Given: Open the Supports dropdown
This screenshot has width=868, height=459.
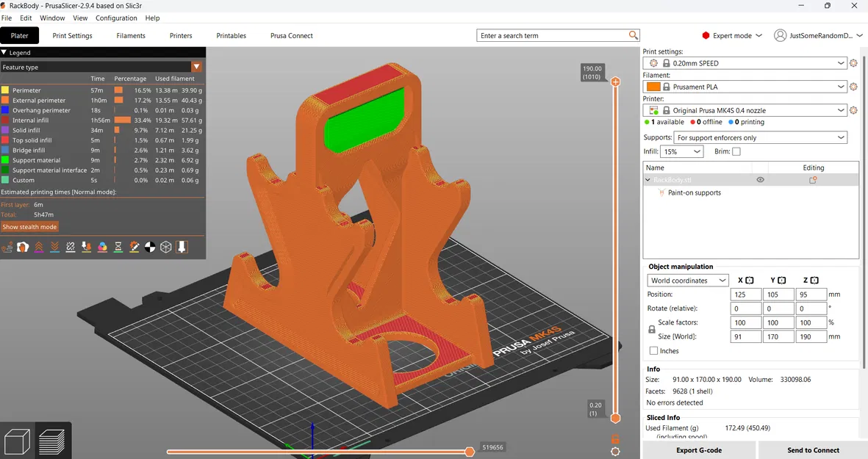Looking at the screenshot, I should (760, 138).
